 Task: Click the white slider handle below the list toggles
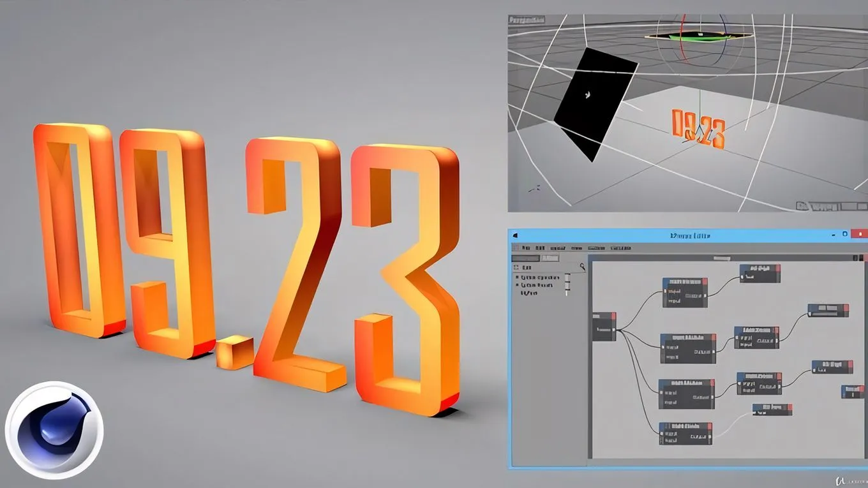click(x=565, y=293)
